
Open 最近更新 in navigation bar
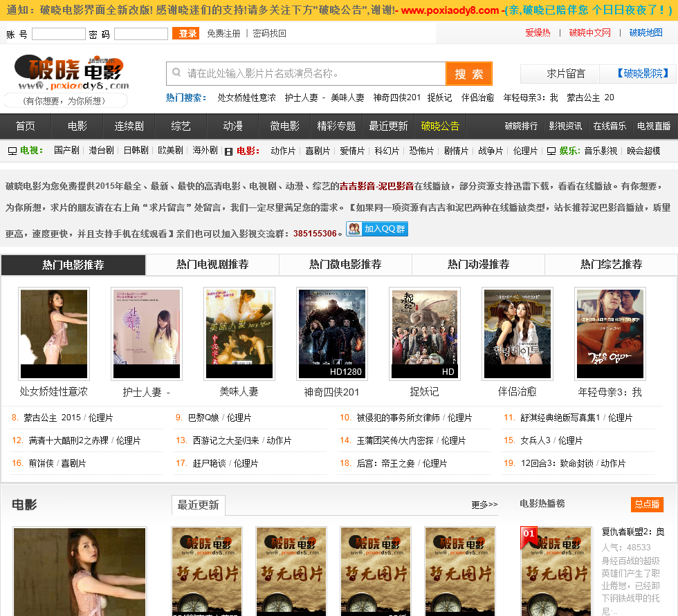point(388,126)
